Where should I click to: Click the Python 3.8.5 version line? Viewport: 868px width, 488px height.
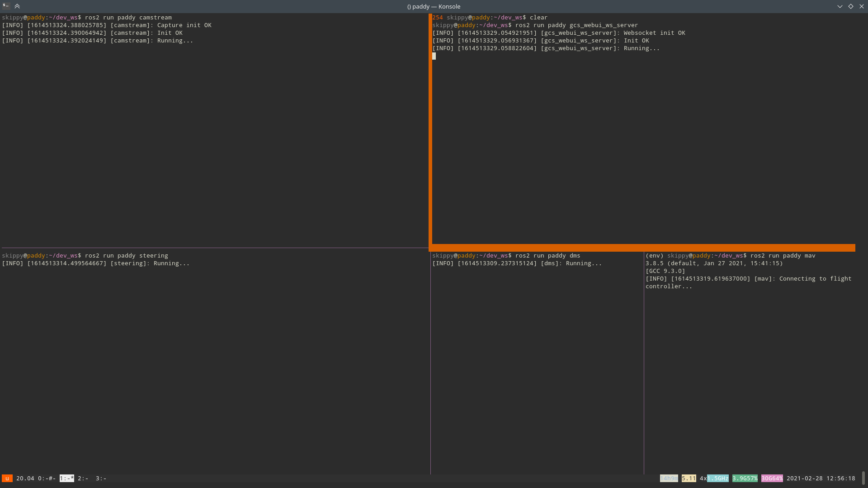pos(714,263)
